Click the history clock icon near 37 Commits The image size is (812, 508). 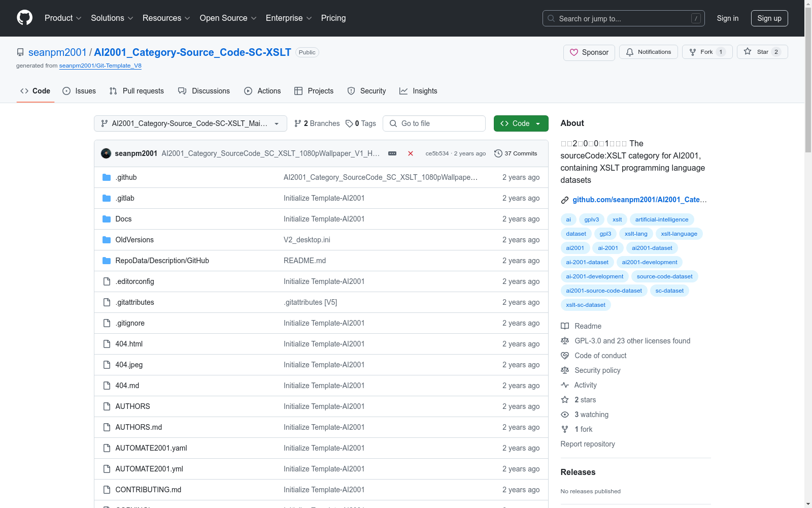click(498, 153)
